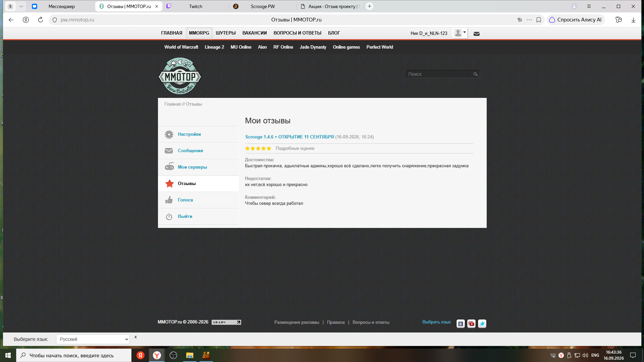Click the Lineage 2 game link

click(x=214, y=47)
